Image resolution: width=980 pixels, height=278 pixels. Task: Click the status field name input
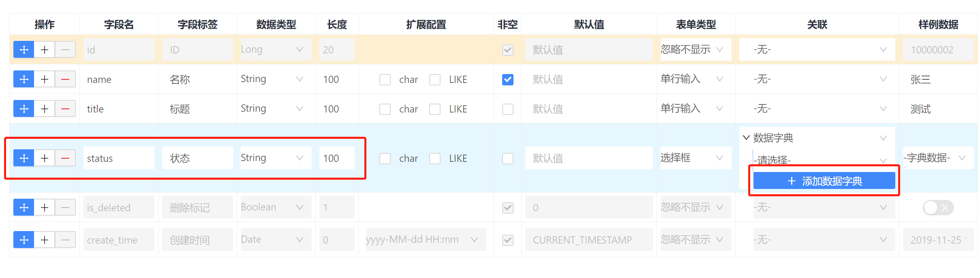point(119,158)
